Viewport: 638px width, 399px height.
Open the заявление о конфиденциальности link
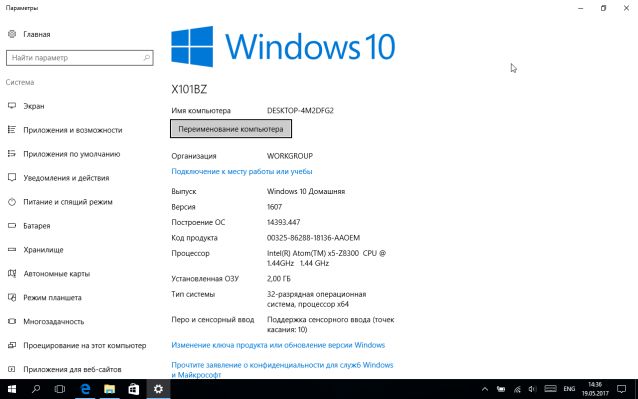tap(282, 370)
